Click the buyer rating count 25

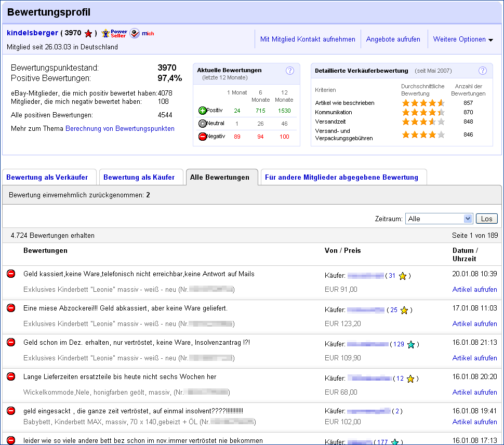click(x=394, y=310)
